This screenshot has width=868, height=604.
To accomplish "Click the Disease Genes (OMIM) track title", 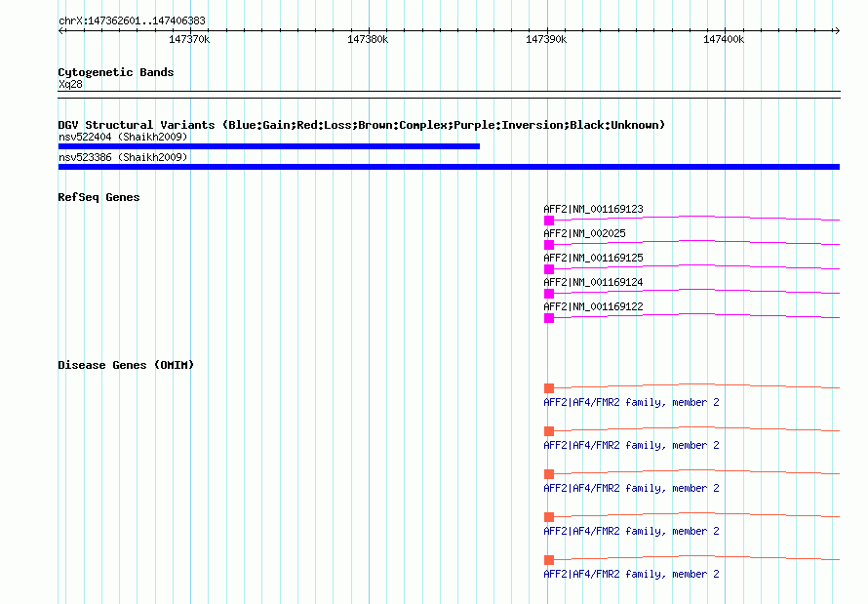I will (126, 365).
